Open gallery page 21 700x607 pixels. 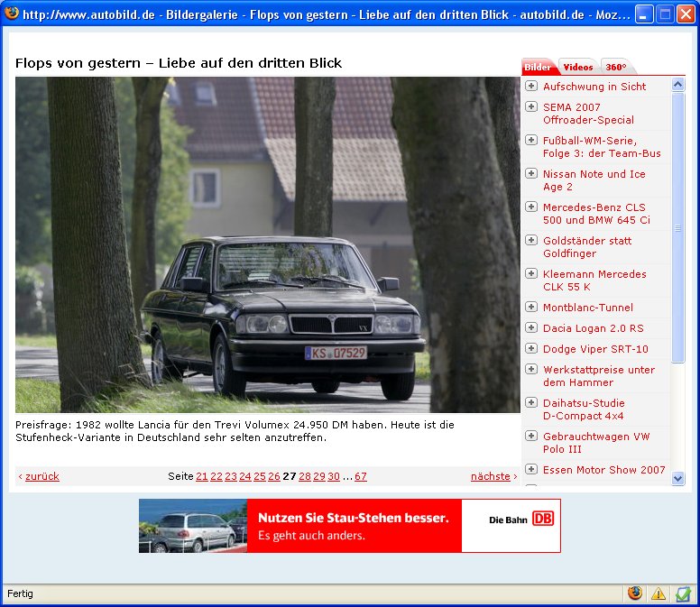tap(202, 476)
